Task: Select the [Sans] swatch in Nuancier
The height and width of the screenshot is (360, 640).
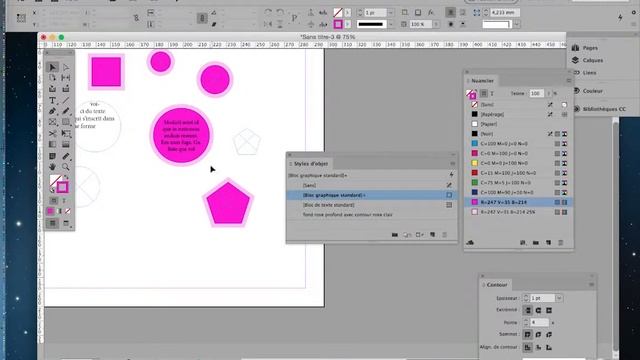Action: pyautogui.click(x=519, y=104)
